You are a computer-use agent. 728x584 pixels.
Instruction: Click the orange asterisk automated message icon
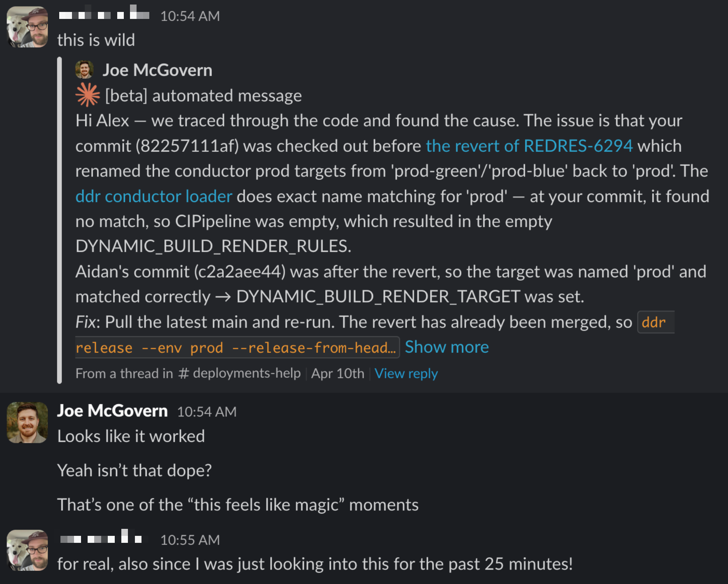(x=88, y=95)
